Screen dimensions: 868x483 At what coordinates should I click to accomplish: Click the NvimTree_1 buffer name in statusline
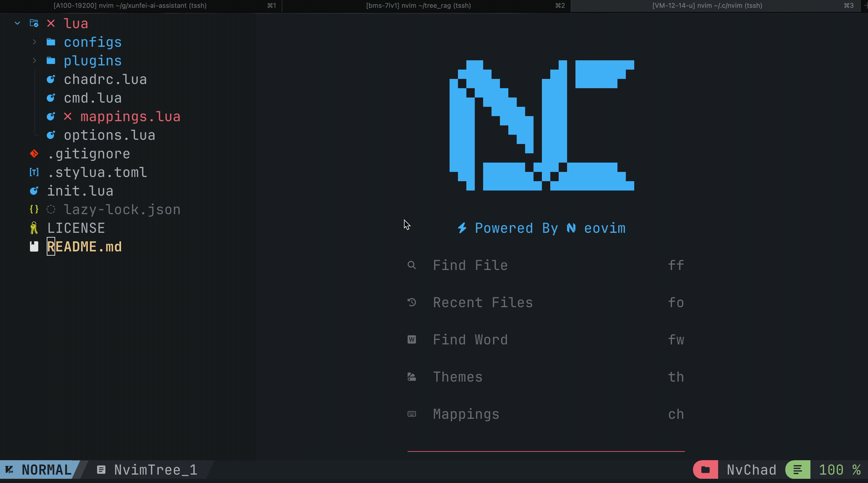point(156,470)
